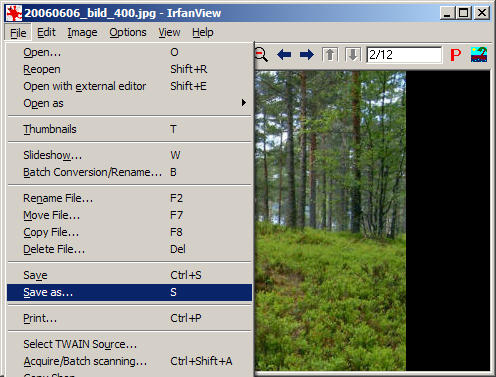Open the File menu
Viewport: 496px width, 377px height.
18,33
